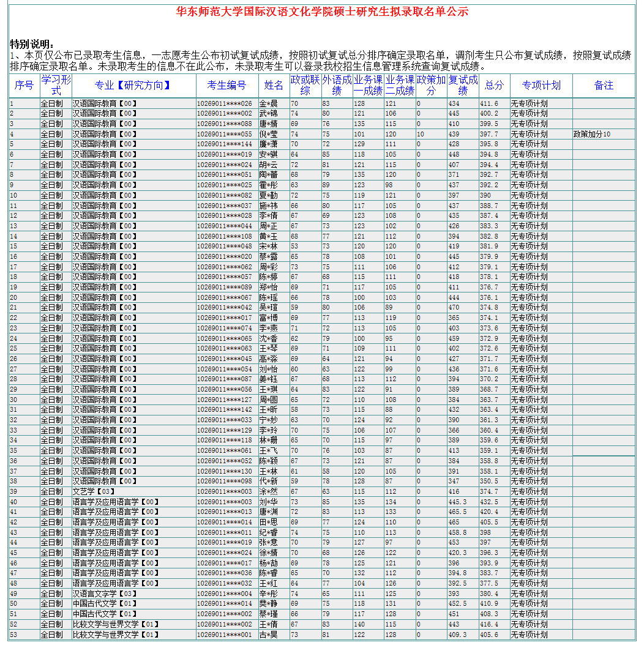
Task: Select the 政策加分10 remark cell
Action: [591, 134]
